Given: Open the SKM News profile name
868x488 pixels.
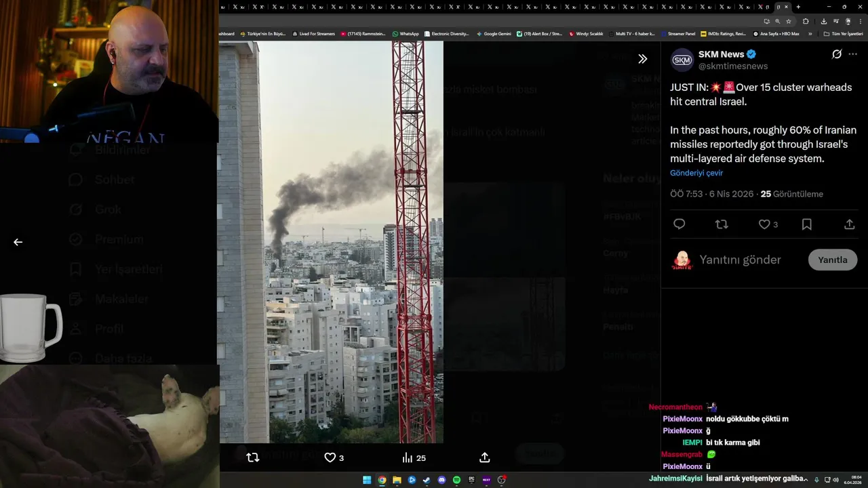Looking at the screenshot, I should pos(722,54).
